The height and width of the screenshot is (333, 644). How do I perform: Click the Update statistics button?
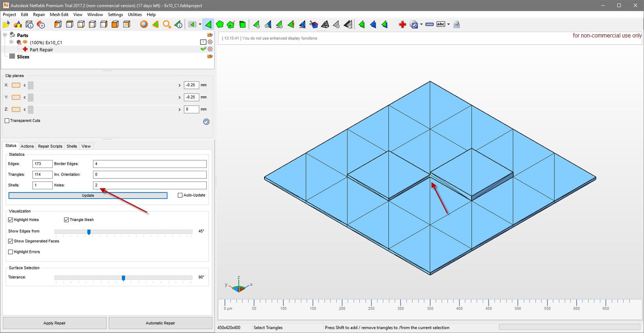click(x=88, y=196)
